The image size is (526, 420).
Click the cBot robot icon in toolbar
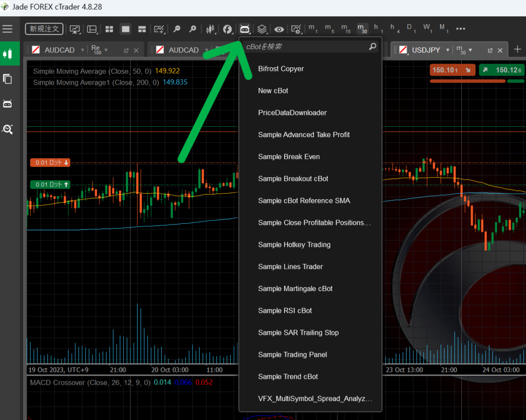pyautogui.click(x=245, y=29)
